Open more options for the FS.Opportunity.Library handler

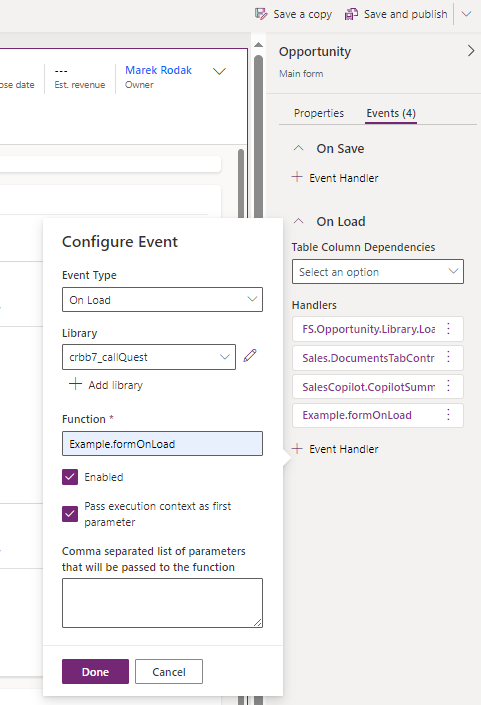click(448, 329)
